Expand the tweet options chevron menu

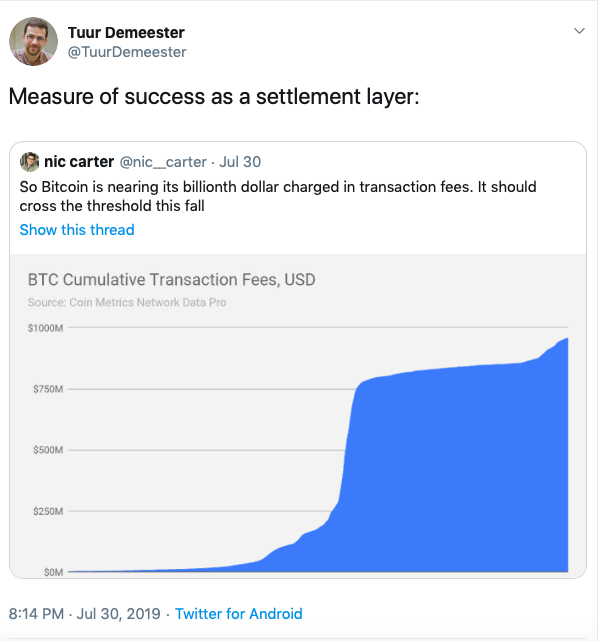point(579,31)
